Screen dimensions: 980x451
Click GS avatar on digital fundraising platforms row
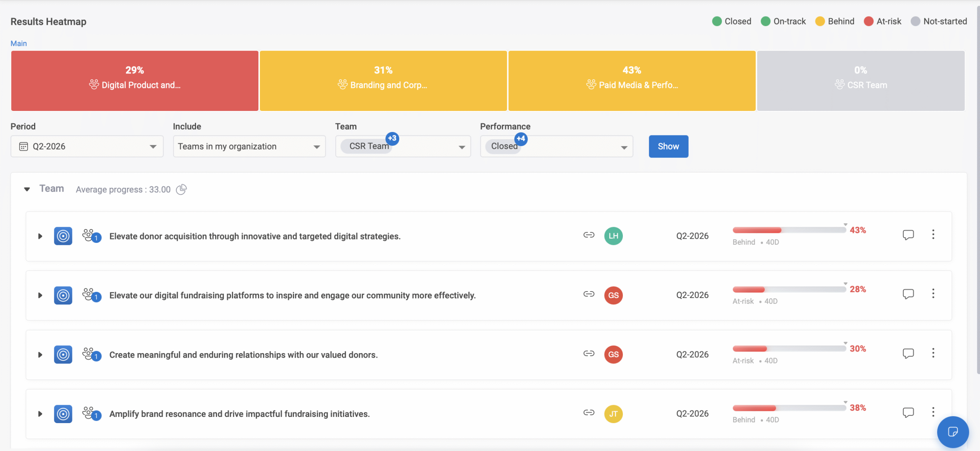613,295
